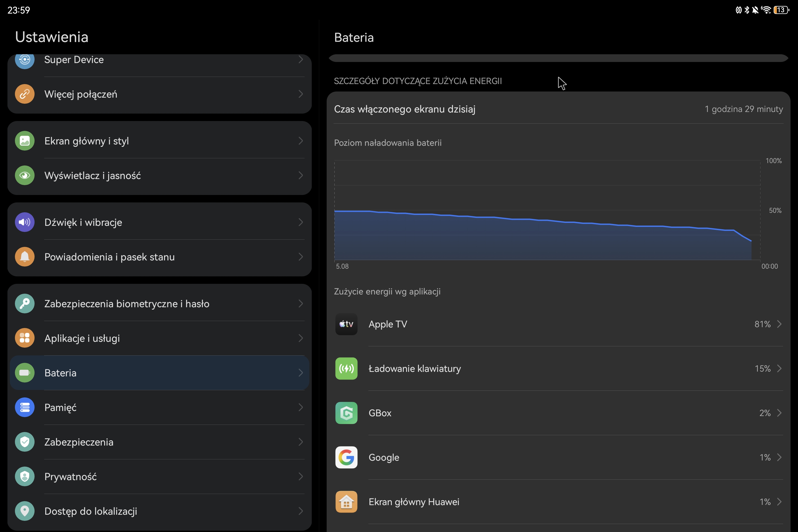The height and width of the screenshot is (532, 798).
Task: Click the Apple TV app icon
Action: point(346,324)
